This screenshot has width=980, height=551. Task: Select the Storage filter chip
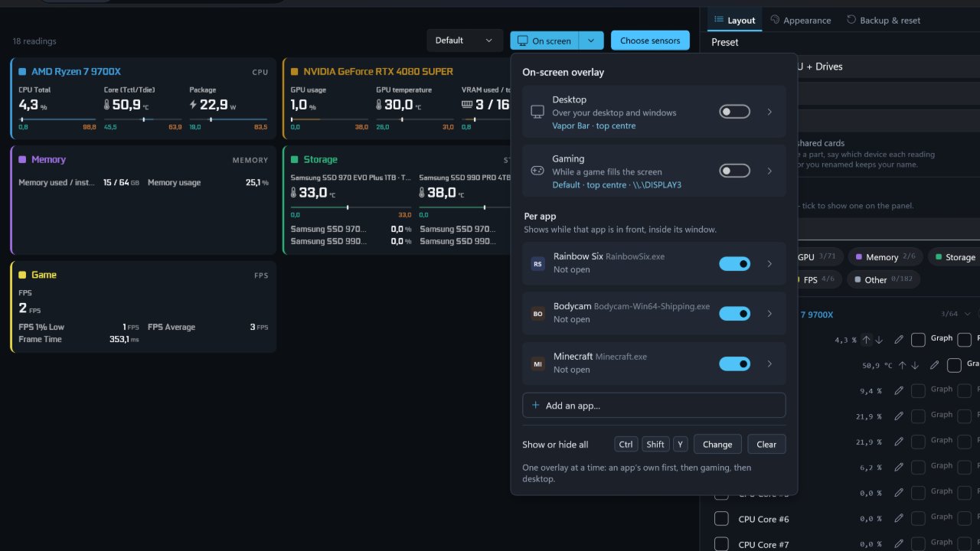954,257
